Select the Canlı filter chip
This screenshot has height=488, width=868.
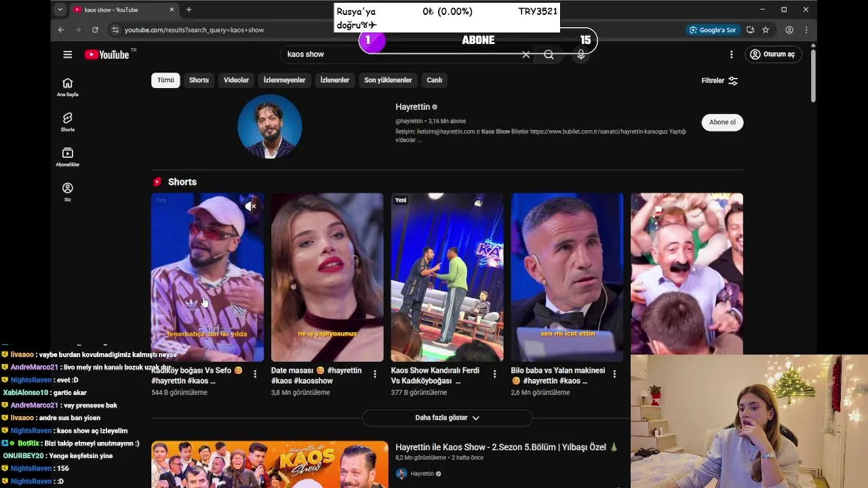[434, 80]
